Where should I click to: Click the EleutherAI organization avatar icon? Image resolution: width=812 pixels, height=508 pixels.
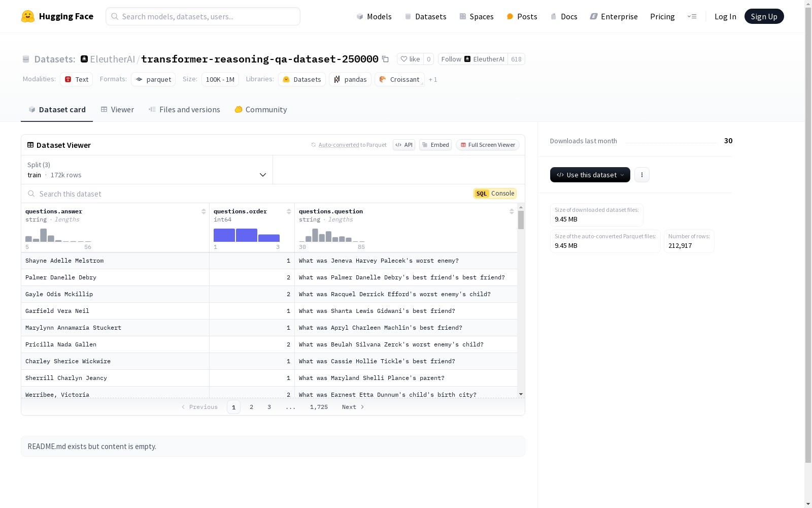click(x=84, y=59)
